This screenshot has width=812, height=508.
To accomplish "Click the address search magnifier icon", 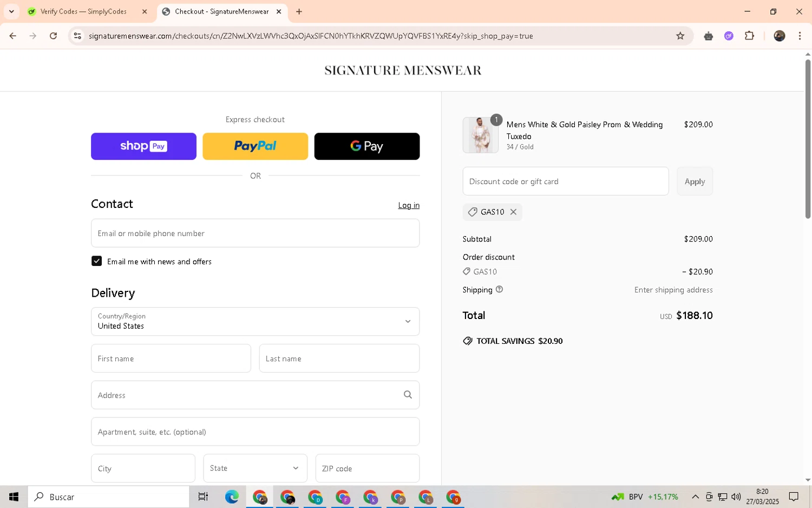I will coord(408,395).
